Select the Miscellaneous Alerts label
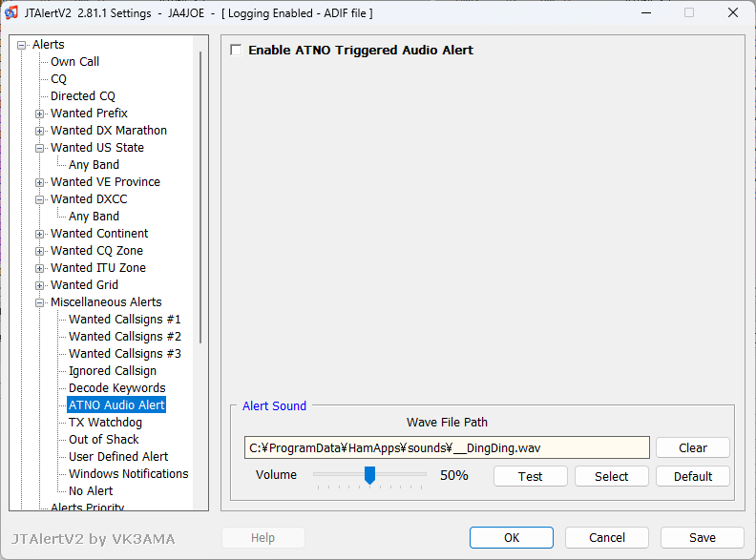This screenshot has height=560, width=756. [x=106, y=302]
